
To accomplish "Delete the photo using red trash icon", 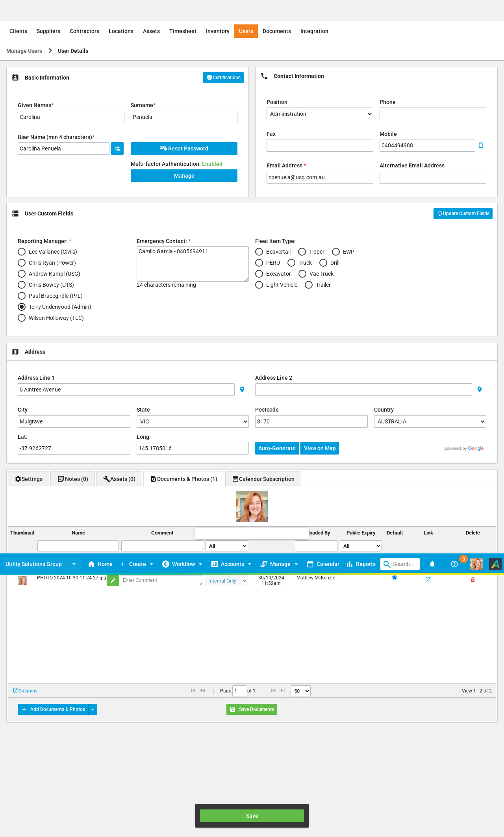I will [x=473, y=580].
